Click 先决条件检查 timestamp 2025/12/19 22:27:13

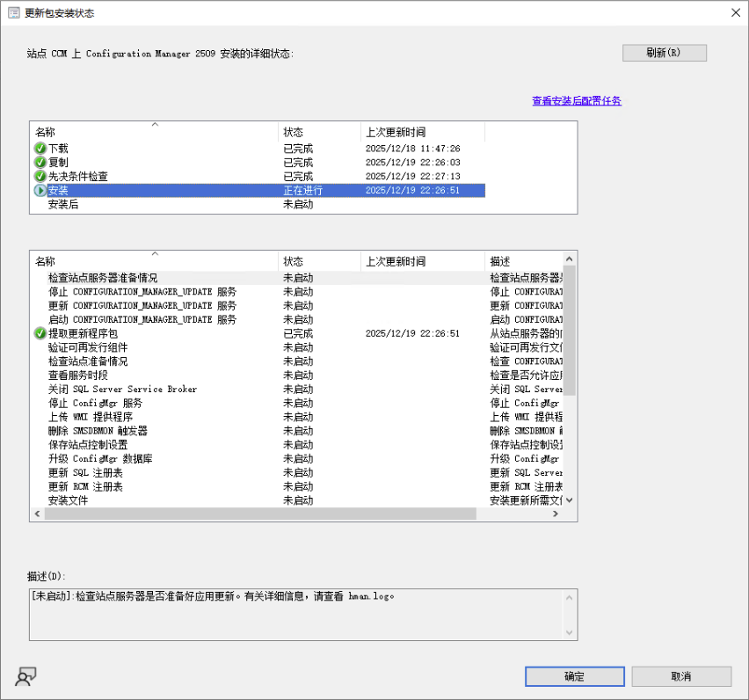click(412, 176)
